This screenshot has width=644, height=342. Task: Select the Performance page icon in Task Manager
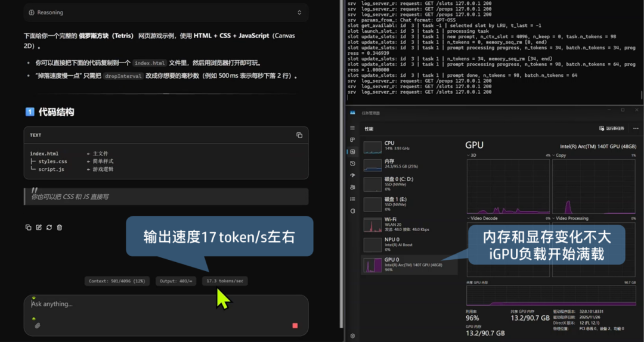[352, 152]
